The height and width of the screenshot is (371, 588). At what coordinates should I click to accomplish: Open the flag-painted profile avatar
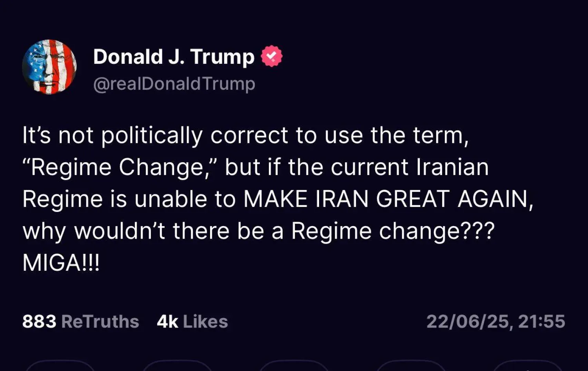[x=49, y=67]
